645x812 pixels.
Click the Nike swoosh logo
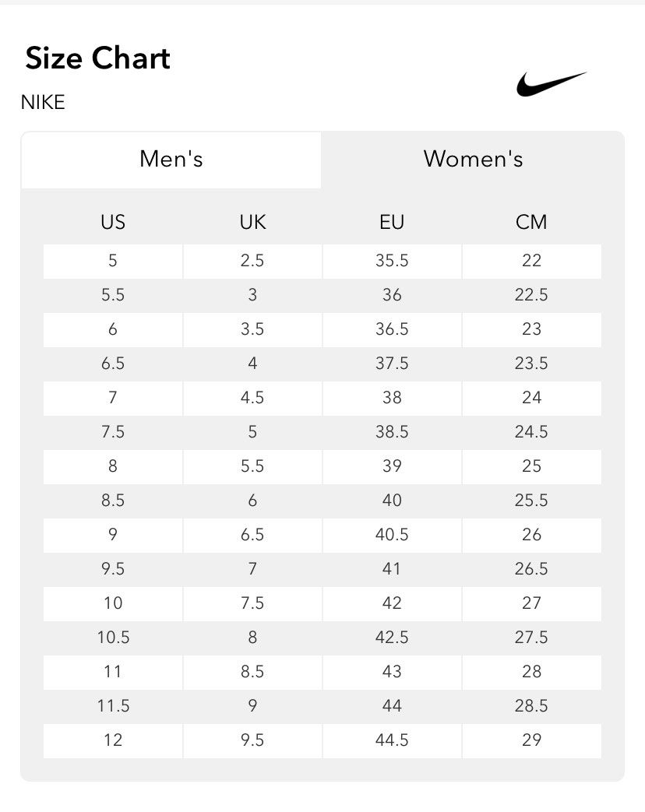[552, 84]
